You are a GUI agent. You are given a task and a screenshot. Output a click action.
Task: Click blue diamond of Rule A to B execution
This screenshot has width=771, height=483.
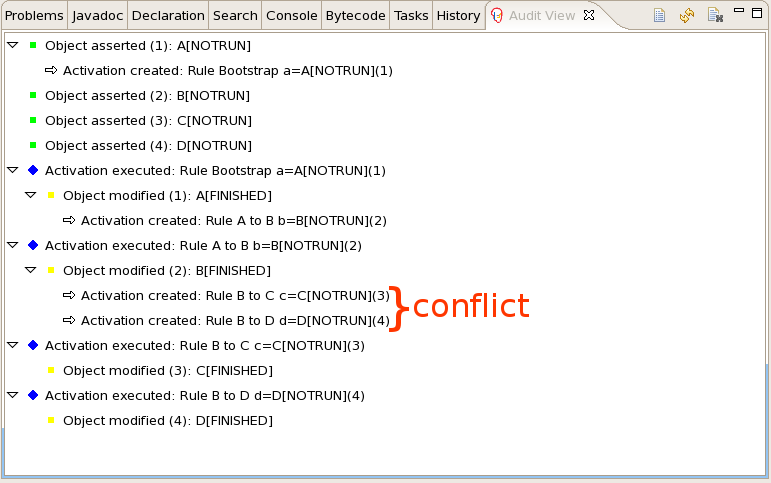point(33,245)
